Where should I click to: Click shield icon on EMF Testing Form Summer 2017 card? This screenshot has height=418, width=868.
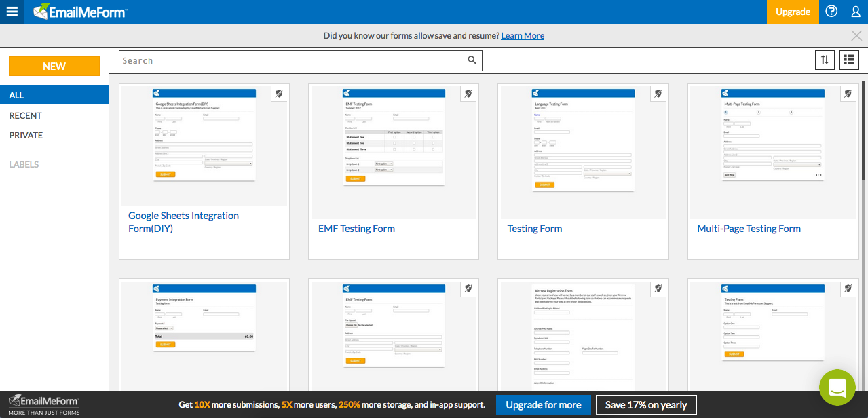pos(468,94)
